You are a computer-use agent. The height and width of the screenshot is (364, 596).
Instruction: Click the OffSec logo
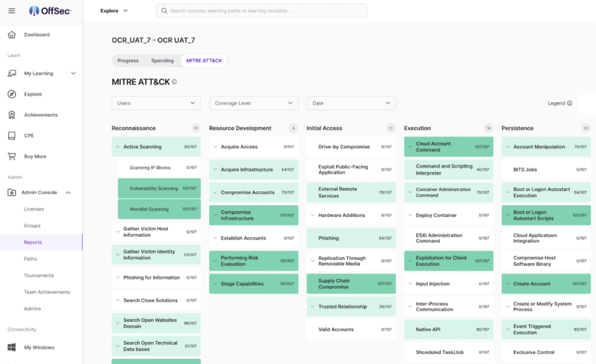click(x=50, y=11)
